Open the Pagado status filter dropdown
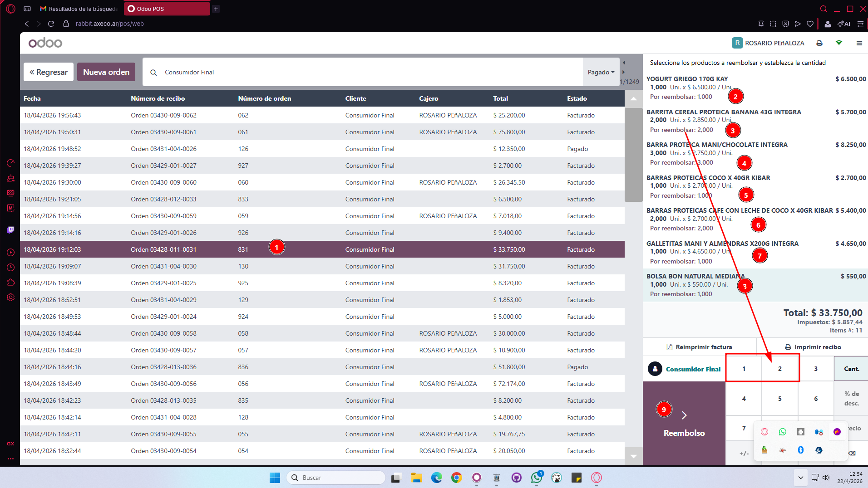Viewport: 868px width, 488px height. coord(601,72)
